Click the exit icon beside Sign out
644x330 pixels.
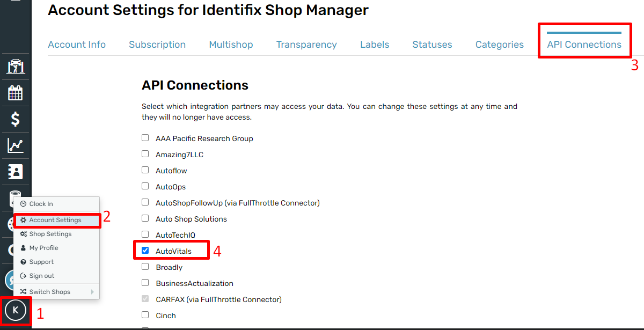(x=23, y=276)
